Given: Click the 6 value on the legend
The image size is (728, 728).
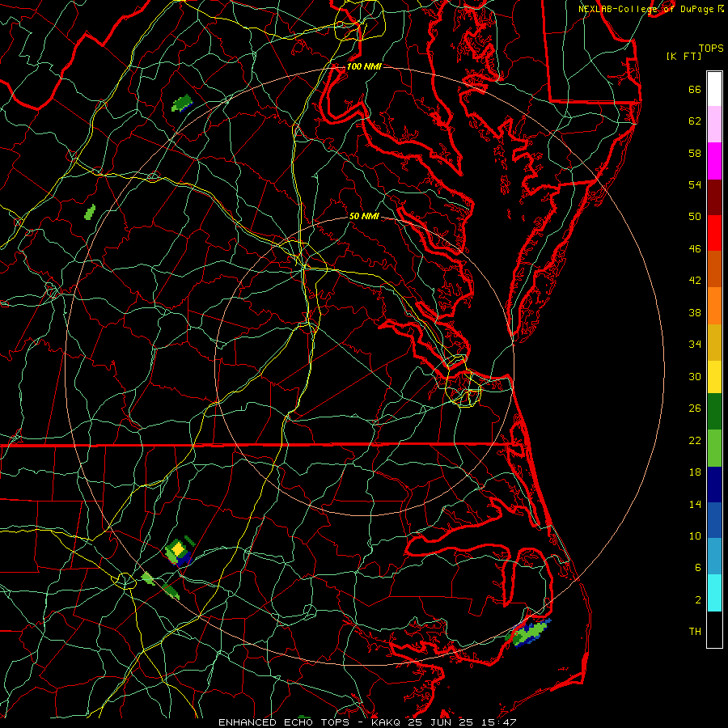Looking at the screenshot, I should click(x=698, y=567).
